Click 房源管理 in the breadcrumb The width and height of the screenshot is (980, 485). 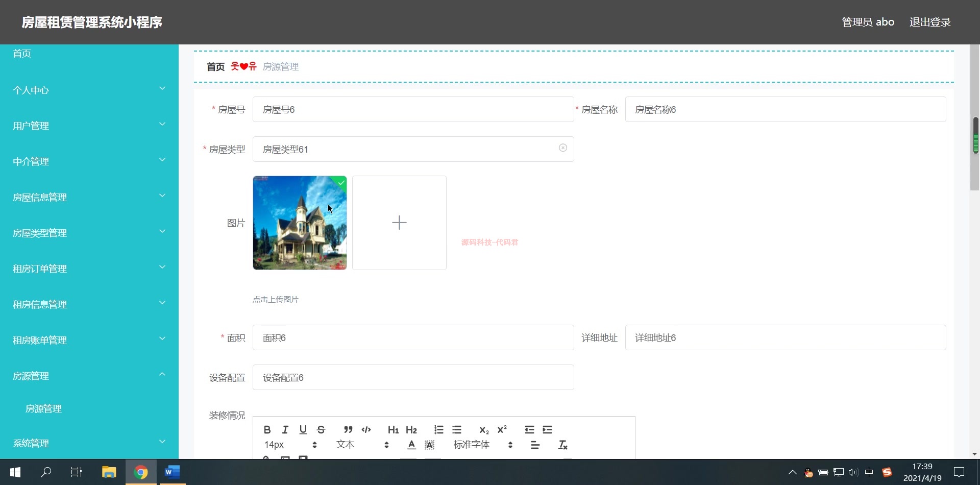click(x=281, y=67)
